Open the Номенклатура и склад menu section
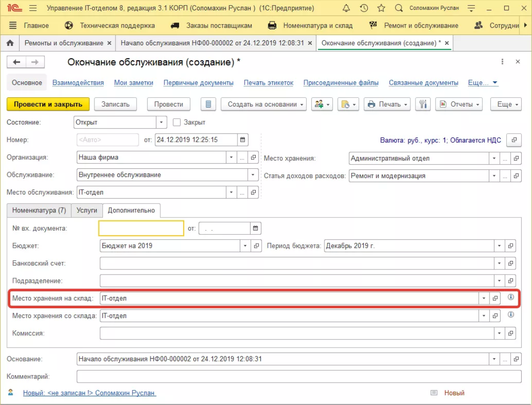The height and width of the screenshot is (405, 532). 311,26
